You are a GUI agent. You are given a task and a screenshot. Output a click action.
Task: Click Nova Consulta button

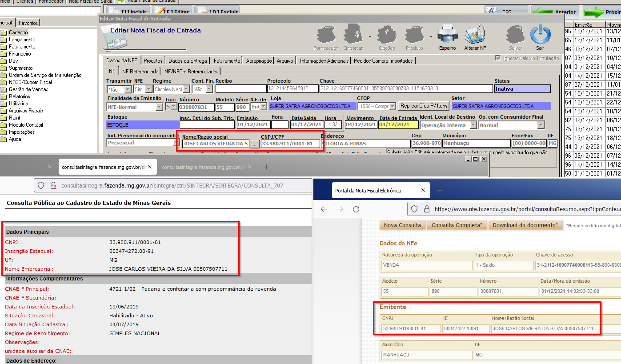tap(403, 225)
